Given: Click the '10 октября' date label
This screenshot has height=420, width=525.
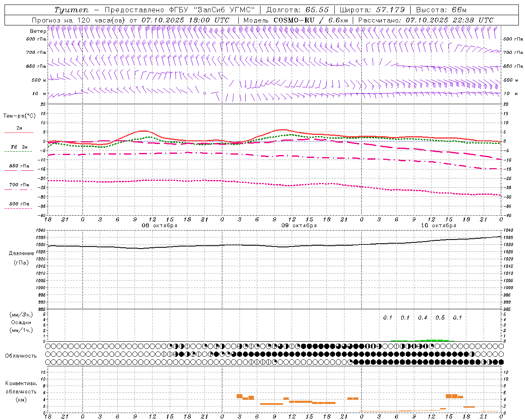Looking at the screenshot, I should coord(438,226).
